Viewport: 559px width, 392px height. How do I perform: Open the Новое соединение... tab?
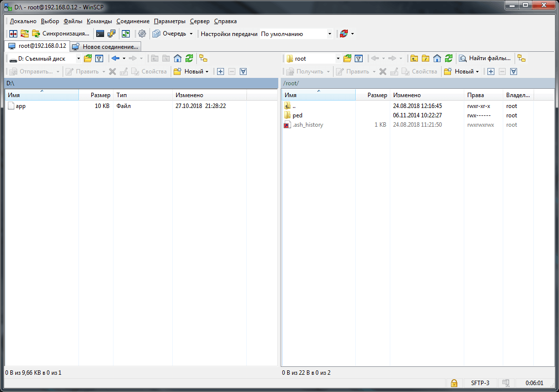coord(106,47)
